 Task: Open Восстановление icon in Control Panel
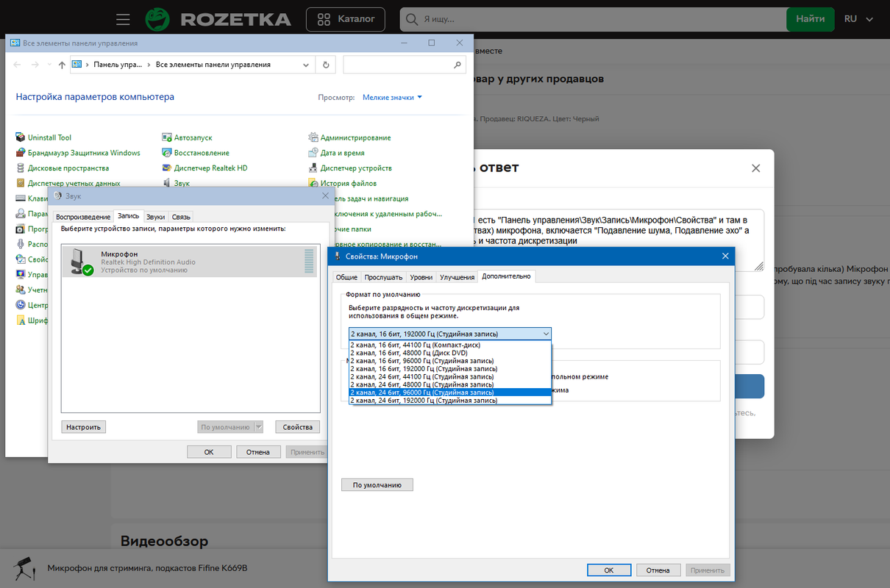coord(167,153)
